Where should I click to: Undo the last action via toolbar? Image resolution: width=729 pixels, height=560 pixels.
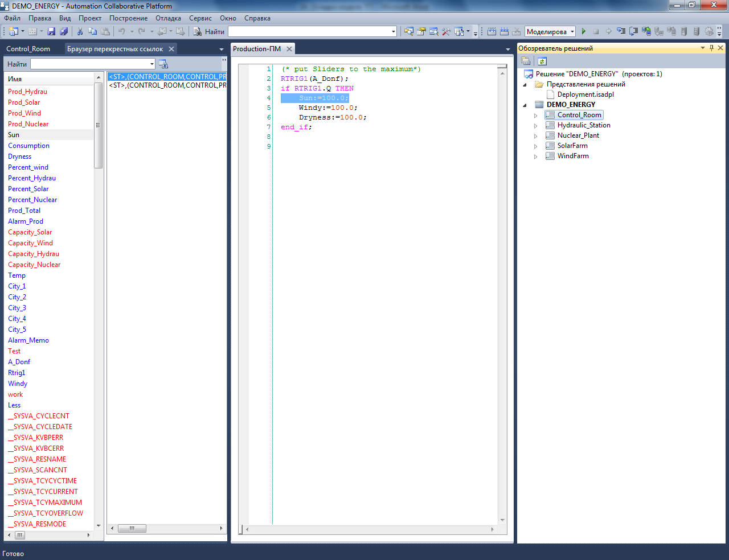coord(121,31)
